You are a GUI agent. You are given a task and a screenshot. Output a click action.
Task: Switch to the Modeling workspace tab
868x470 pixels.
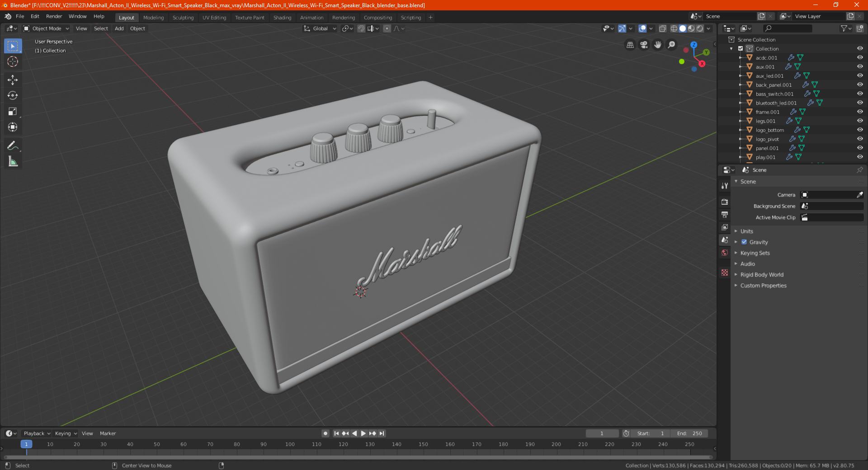click(153, 18)
